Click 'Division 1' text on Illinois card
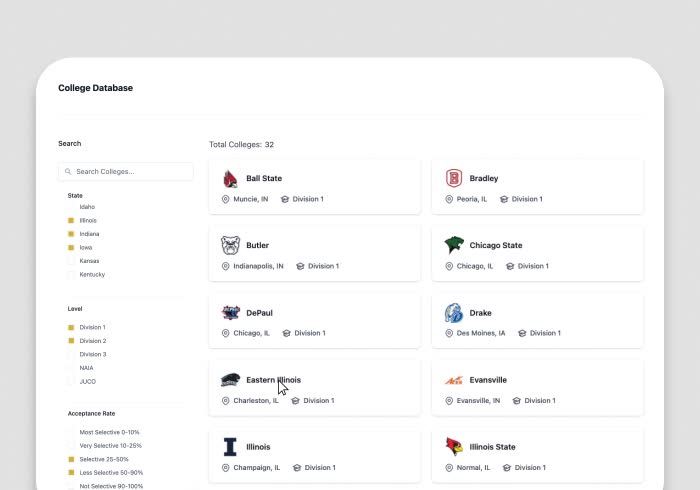The height and width of the screenshot is (490, 700). point(320,468)
